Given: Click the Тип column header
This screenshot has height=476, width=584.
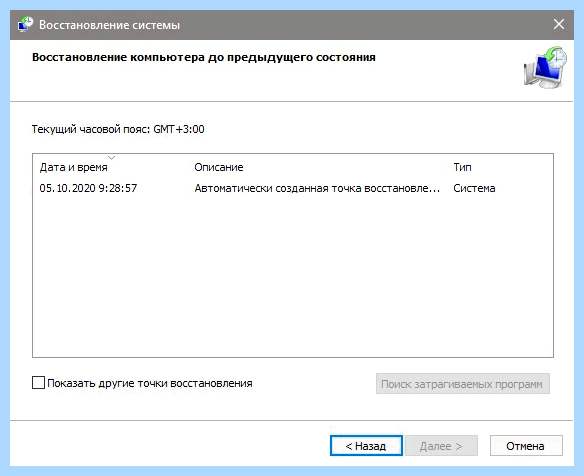Looking at the screenshot, I should tap(462, 167).
